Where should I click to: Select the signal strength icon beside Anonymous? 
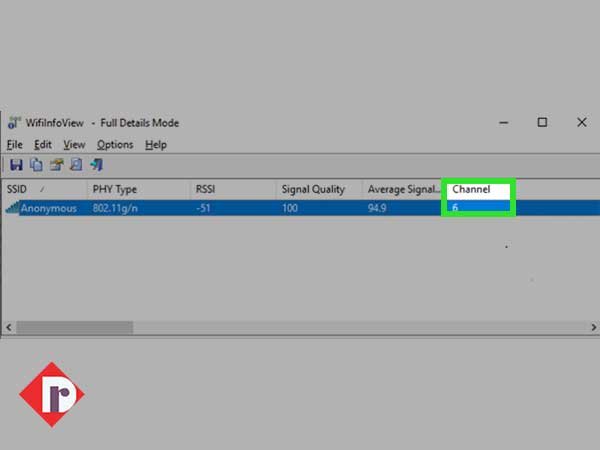coord(12,208)
